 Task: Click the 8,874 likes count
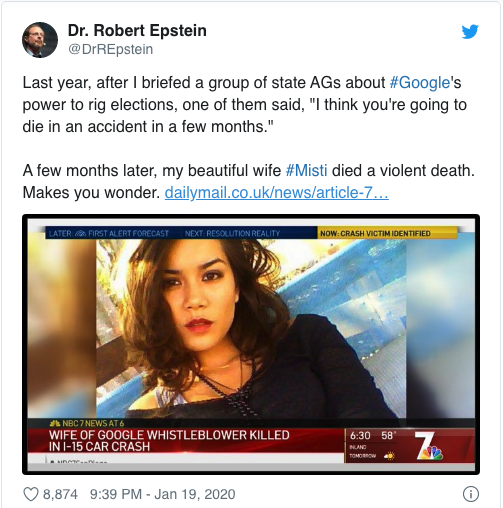coord(60,494)
